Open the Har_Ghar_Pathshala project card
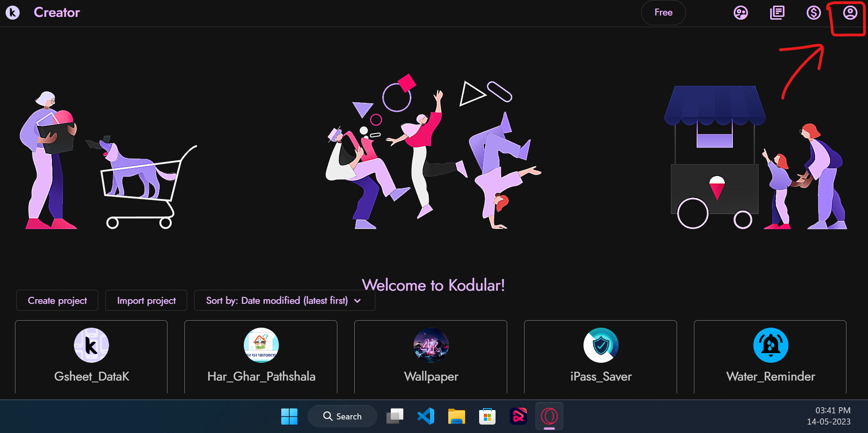 [x=261, y=357]
